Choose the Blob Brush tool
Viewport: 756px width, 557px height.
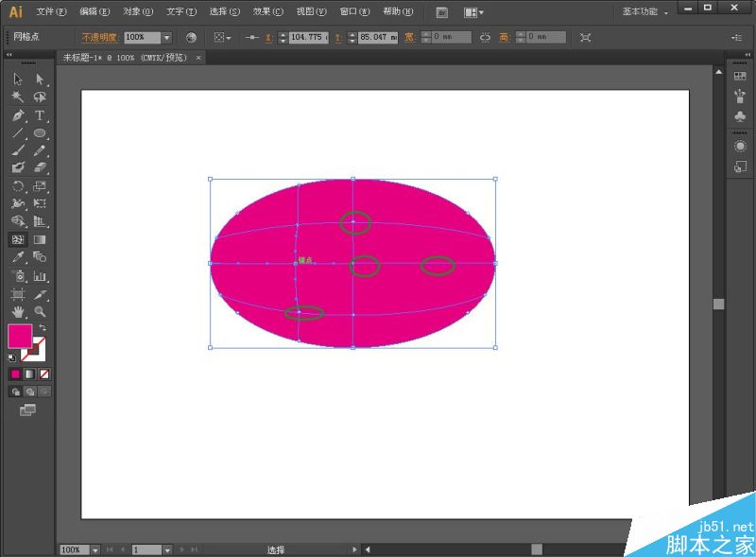pos(18,167)
